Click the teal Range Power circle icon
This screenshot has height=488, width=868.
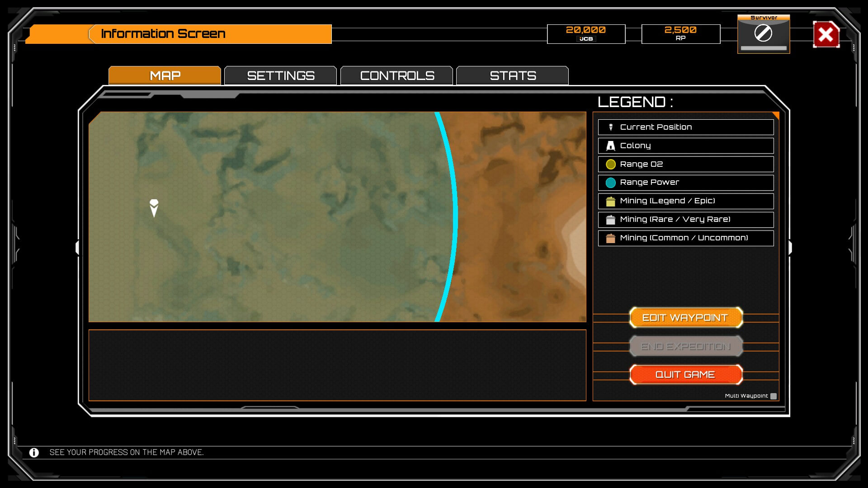click(x=610, y=183)
